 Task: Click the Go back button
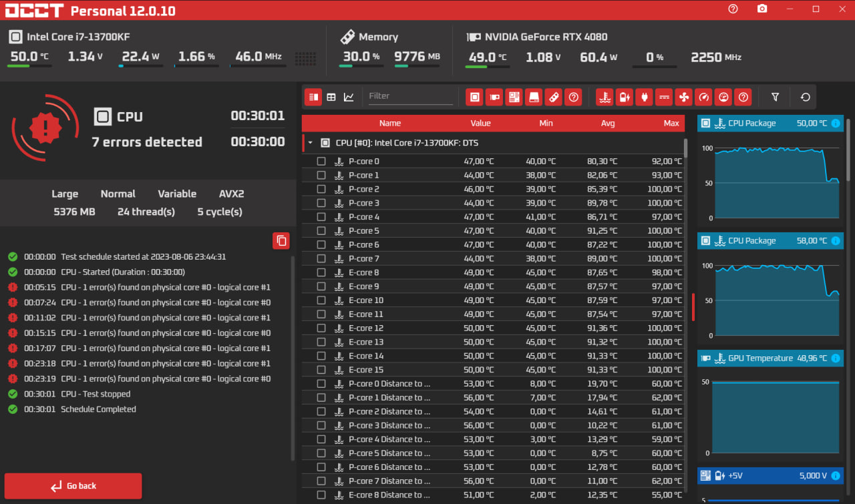pos(73,486)
